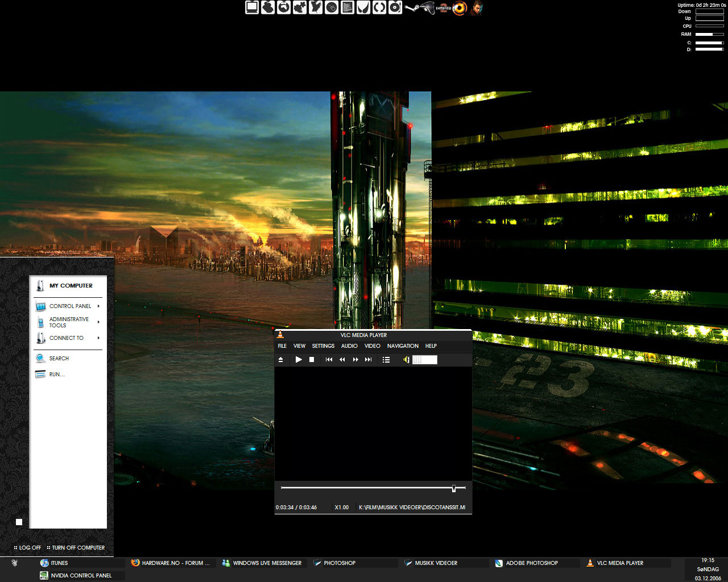Click the turntable icon in top dock
728x582 pixels.
pyautogui.click(x=395, y=7)
